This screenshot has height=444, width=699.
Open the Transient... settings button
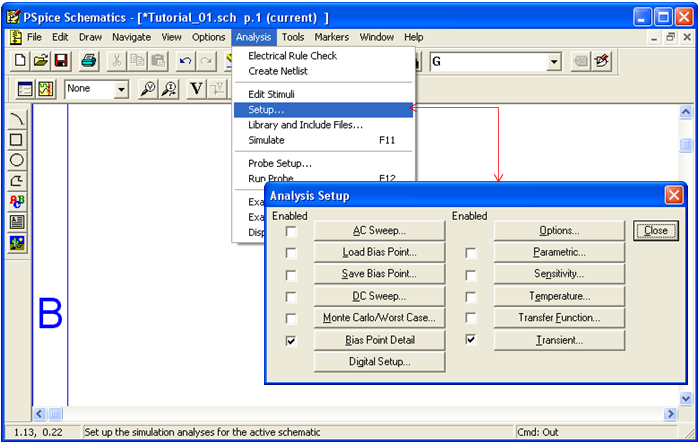pos(559,340)
